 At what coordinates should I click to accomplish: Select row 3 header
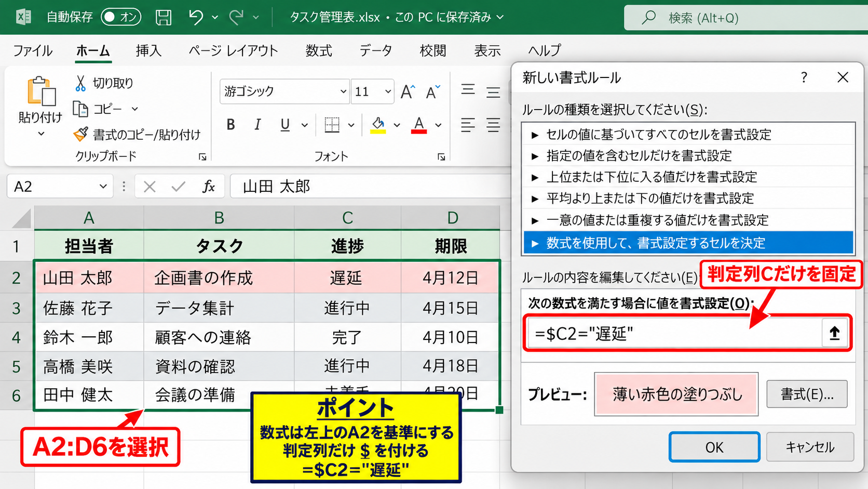[17, 308]
